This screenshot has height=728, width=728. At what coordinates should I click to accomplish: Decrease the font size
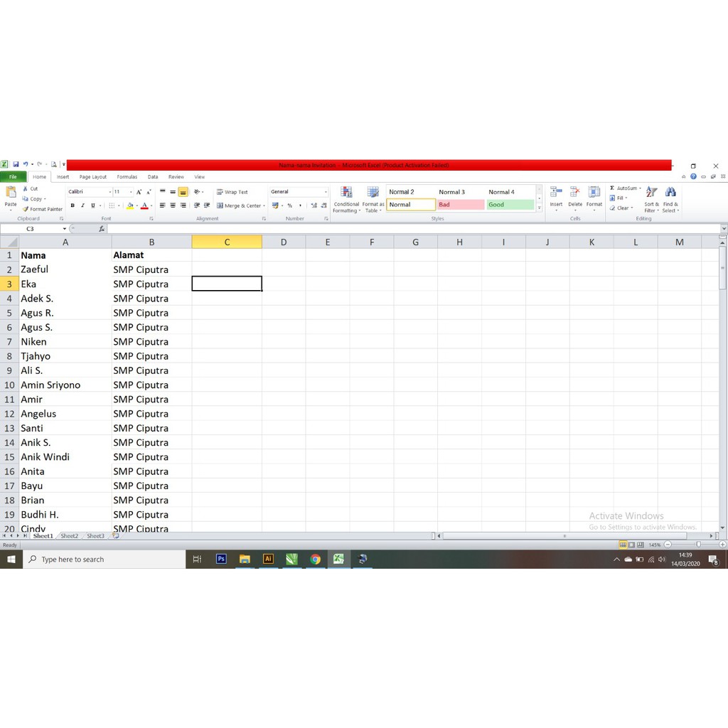coord(149,192)
